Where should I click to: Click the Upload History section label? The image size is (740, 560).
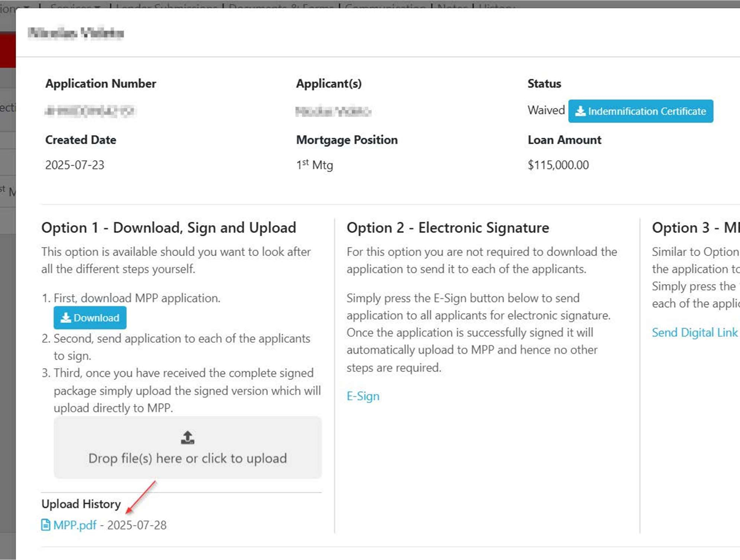click(81, 504)
